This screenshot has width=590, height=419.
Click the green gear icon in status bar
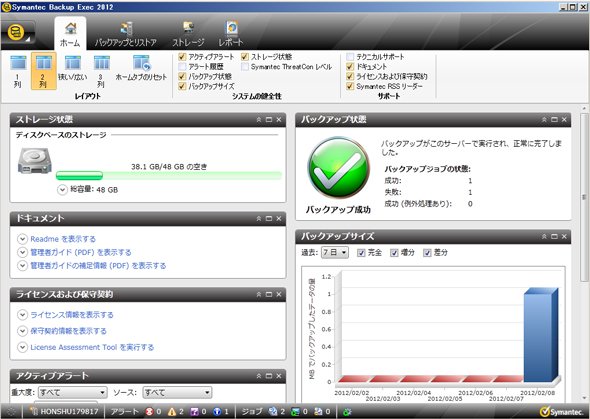click(x=347, y=412)
